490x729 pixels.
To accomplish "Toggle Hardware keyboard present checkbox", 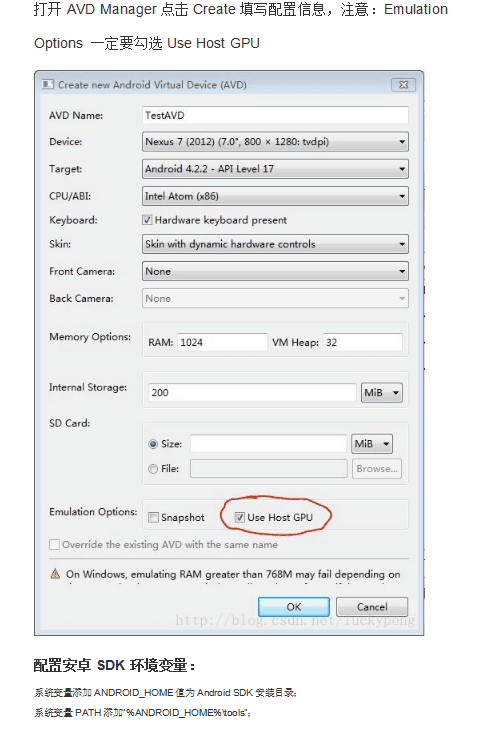I will point(147,220).
